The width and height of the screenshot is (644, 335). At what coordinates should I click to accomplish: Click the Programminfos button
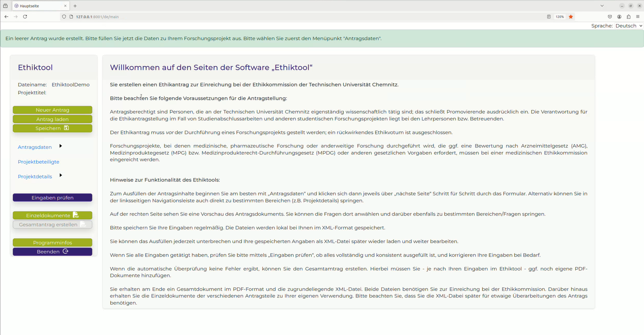pyautogui.click(x=52, y=243)
